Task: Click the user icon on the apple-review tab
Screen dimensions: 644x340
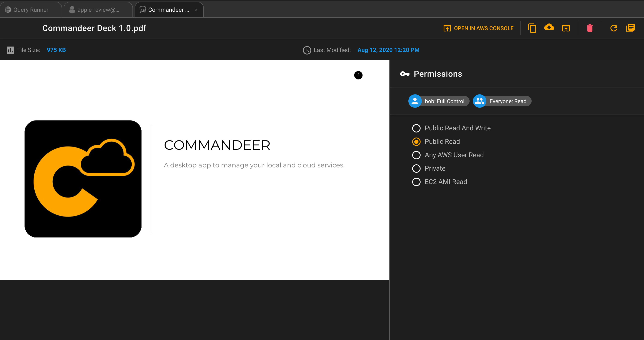Action: [x=72, y=10]
